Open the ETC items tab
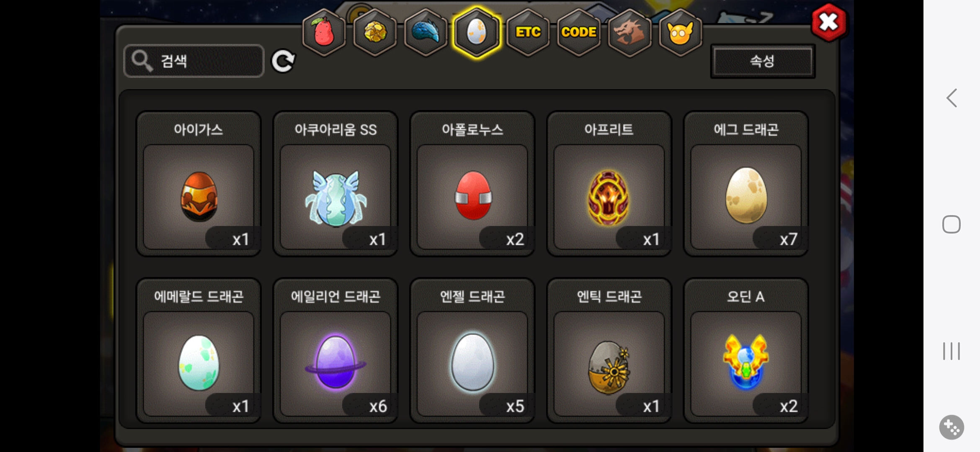980x452 pixels. click(528, 32)
